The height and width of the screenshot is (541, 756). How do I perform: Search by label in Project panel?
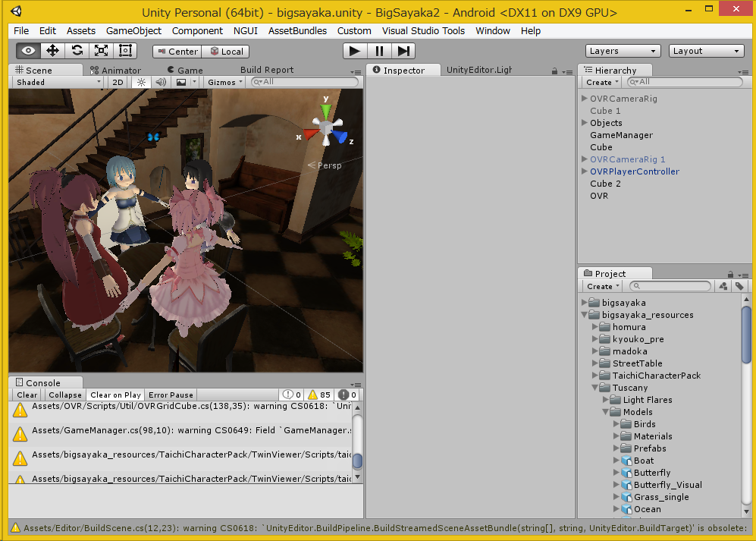pos(739,286)
